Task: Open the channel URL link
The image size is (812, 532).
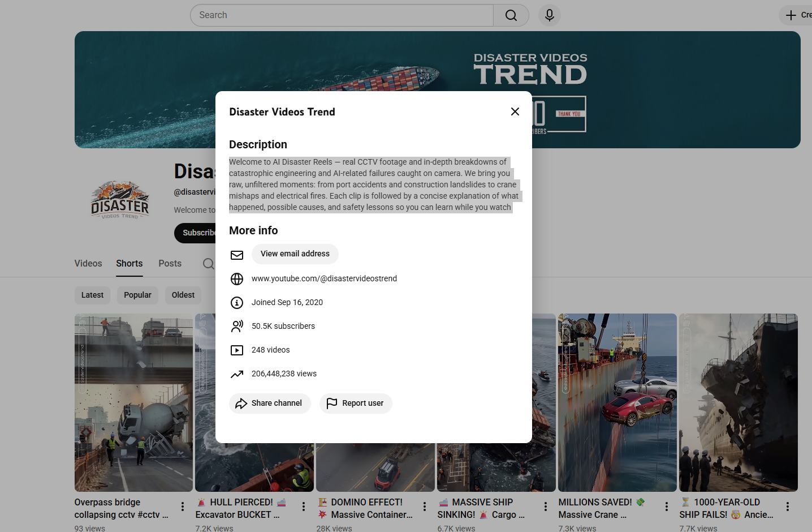Action: coord(324,278)
